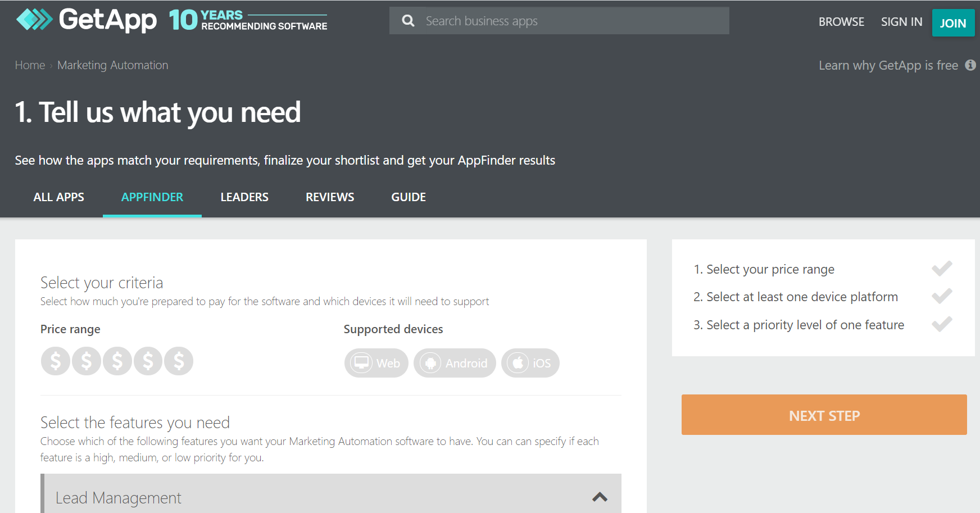Click the info icon beside GetApp is free
Image resolution: width=980 pixels, height=513 pixels.
coord(970,65)
